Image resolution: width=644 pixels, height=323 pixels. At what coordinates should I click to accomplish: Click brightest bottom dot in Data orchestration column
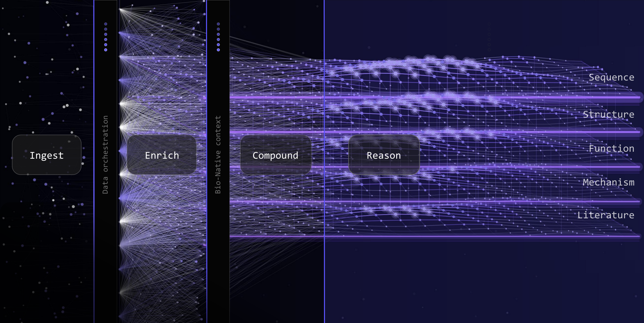(106, 50)
